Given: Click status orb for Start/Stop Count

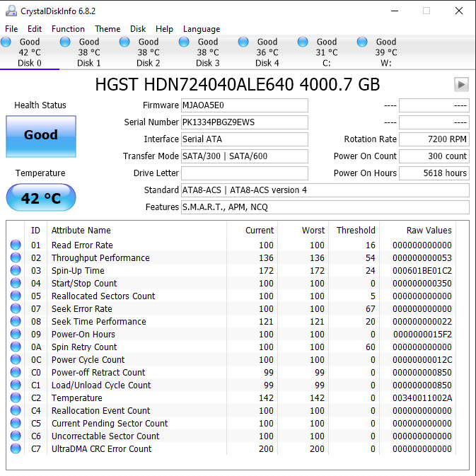Looking at the screenshot, I should tap(16, 283).
